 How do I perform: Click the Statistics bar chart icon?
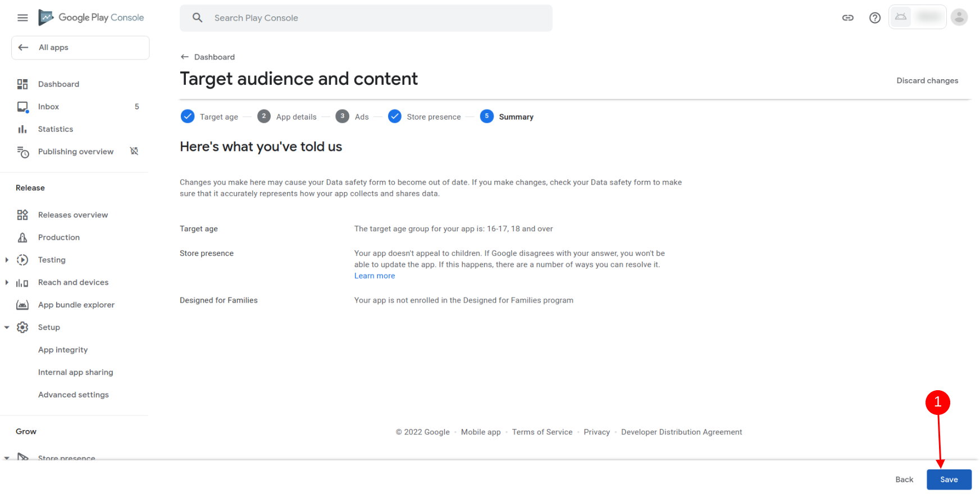point(22,129)
